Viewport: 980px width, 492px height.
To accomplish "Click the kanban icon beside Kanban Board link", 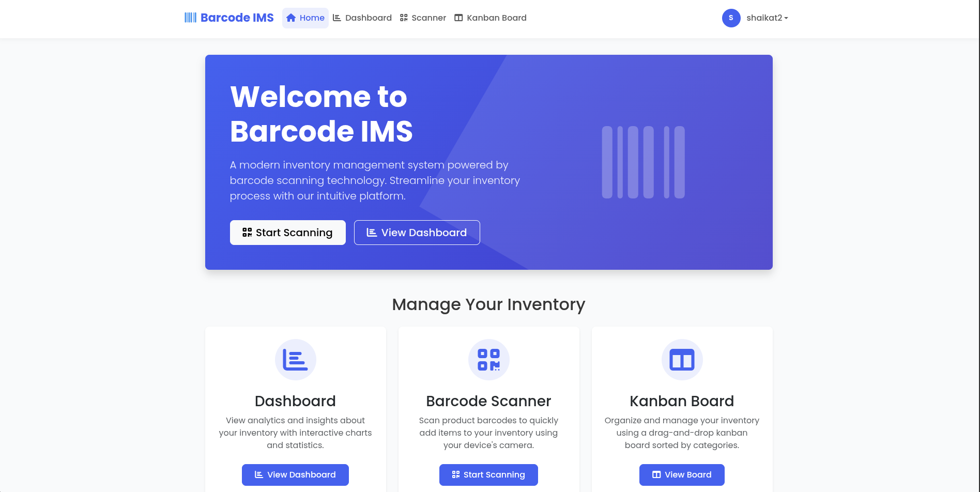I will pyautogui.click(x=458, y=17).
